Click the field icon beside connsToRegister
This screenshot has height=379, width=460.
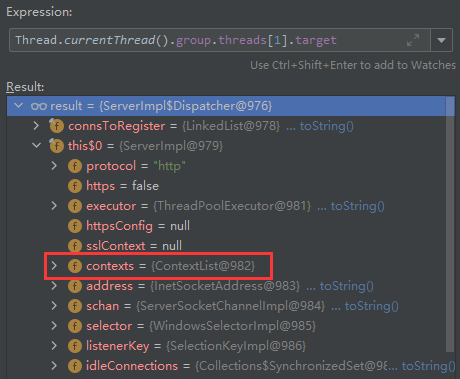tap(56, 126)
